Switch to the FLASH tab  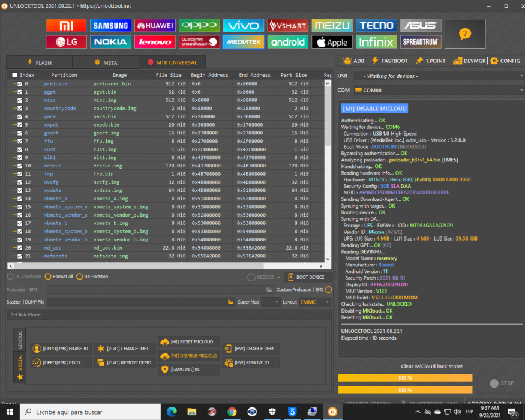click(x=40, y=62)
